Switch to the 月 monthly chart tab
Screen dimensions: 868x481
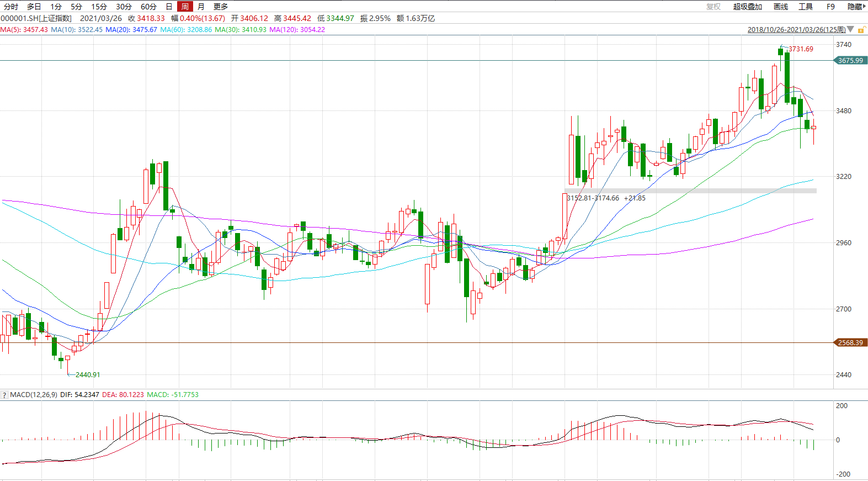click(201, 7)
